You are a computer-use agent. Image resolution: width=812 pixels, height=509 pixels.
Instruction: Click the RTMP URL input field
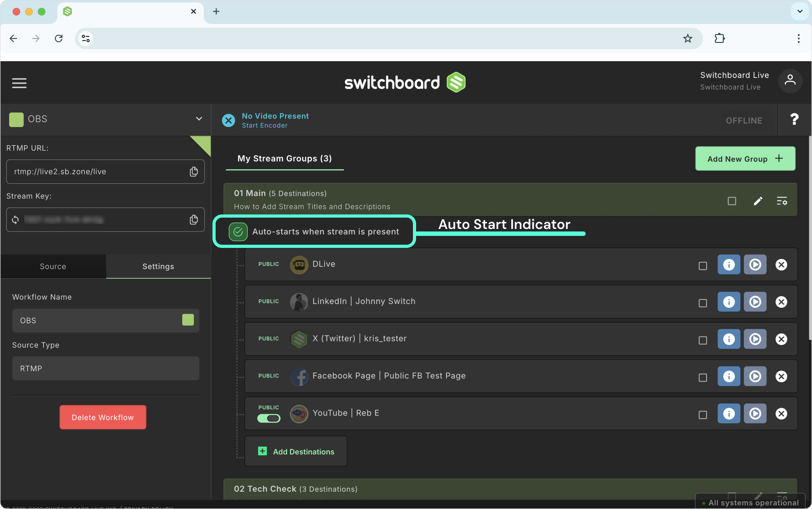pyautogui.click(x=105, y=172)
